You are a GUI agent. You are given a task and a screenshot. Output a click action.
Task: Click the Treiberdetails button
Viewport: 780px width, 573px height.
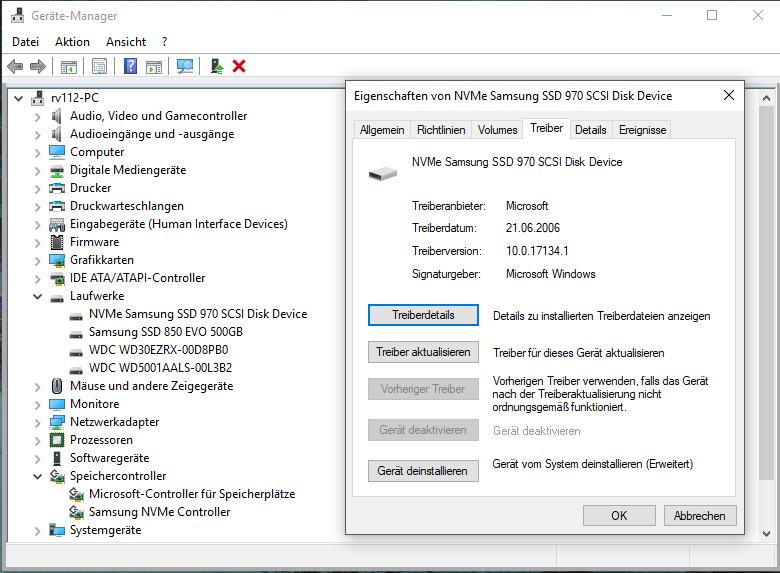coord(423,315)
